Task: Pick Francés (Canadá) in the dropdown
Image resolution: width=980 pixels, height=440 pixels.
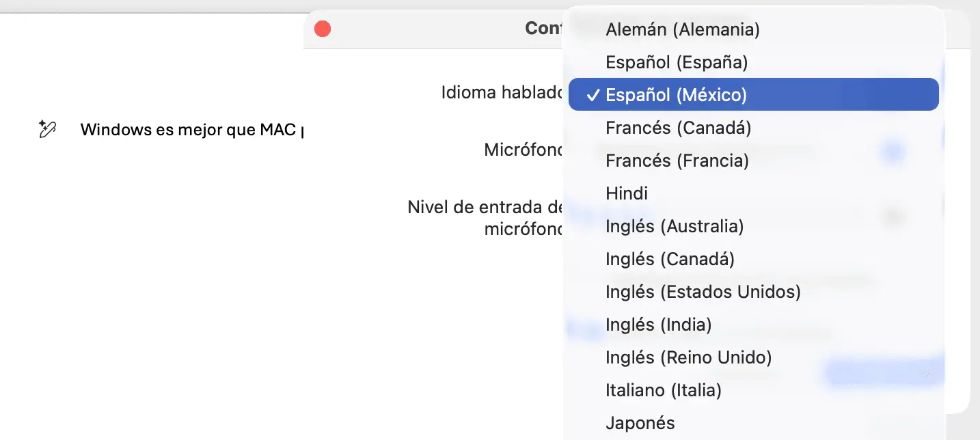Action: [x=678, y=128]
